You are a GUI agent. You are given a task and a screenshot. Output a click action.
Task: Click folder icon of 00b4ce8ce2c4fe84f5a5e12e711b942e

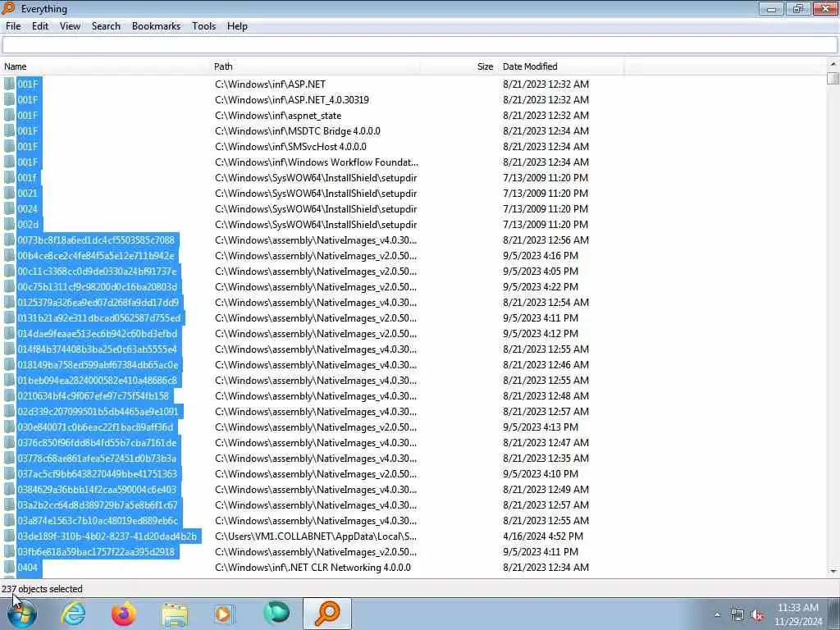tap(9, 256)
